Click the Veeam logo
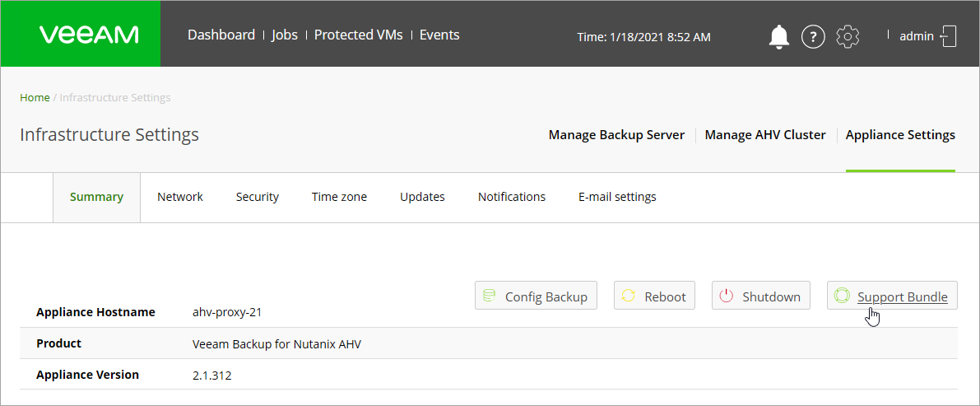This screenshot has width=980, height=406. [x=89, y=35]
